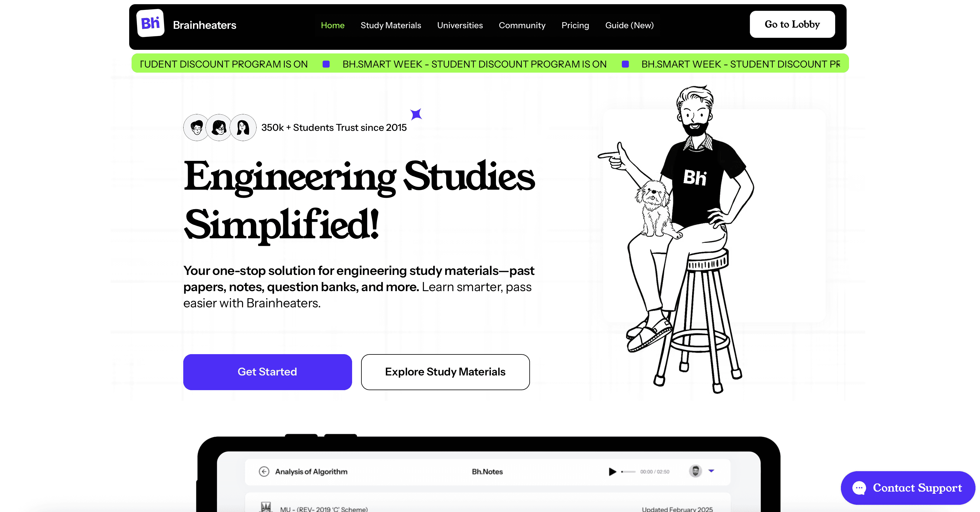Click the Explore Study Materials button
This screenshot has width=980, height=512.
point(445,372)
